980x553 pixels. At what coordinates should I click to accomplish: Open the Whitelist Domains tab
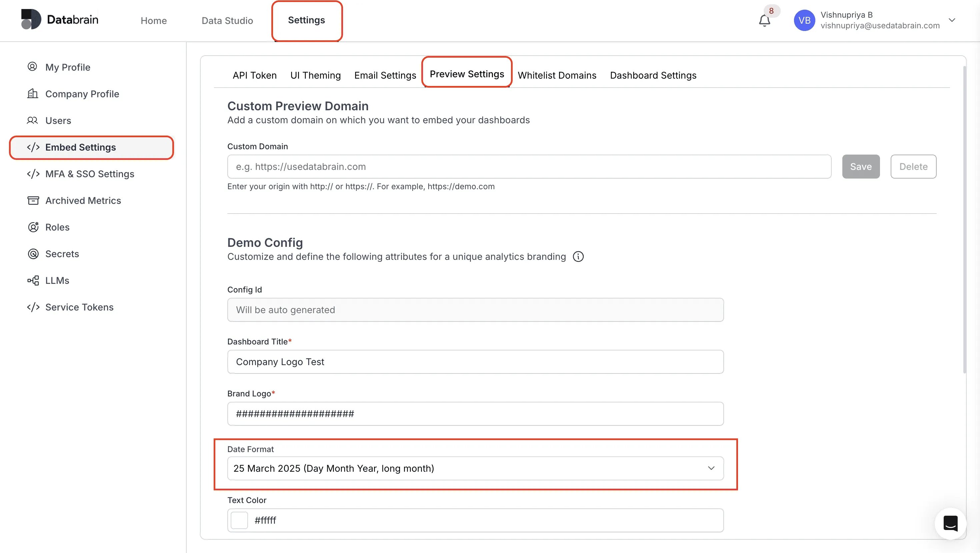557,75
